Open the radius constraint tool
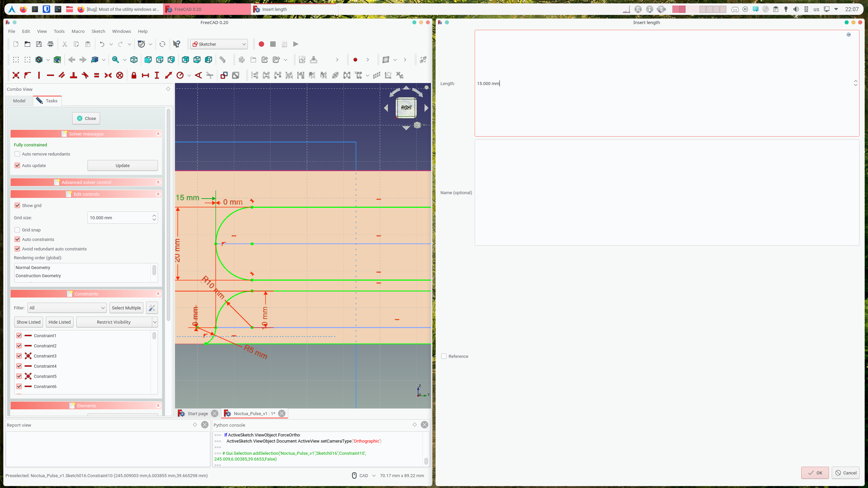This screenshot has width=868, height=488. [180, 75]
